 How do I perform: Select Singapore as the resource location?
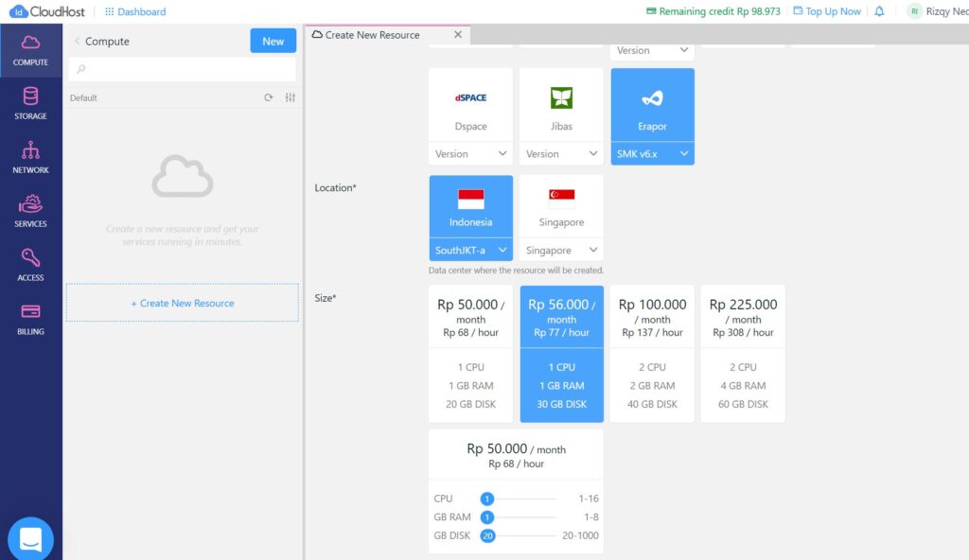561,206
